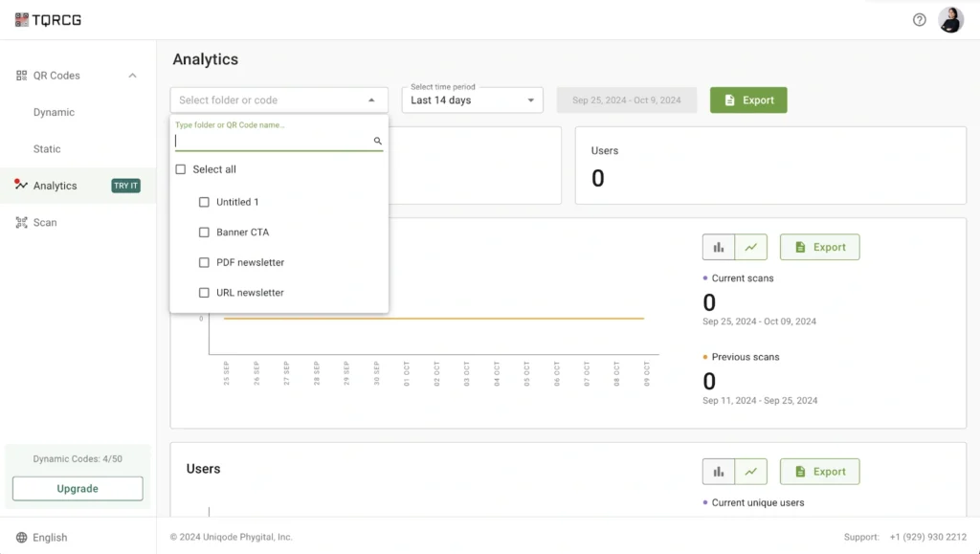Click the Scan icon in the sidebar
This screenshot has width=980, height=554.
click(x=20, y=222)
